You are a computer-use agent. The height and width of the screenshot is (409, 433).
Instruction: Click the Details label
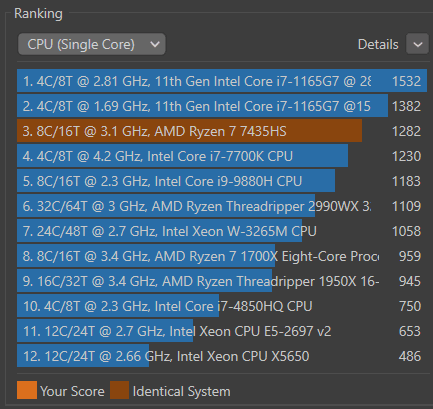coord(378,44)
